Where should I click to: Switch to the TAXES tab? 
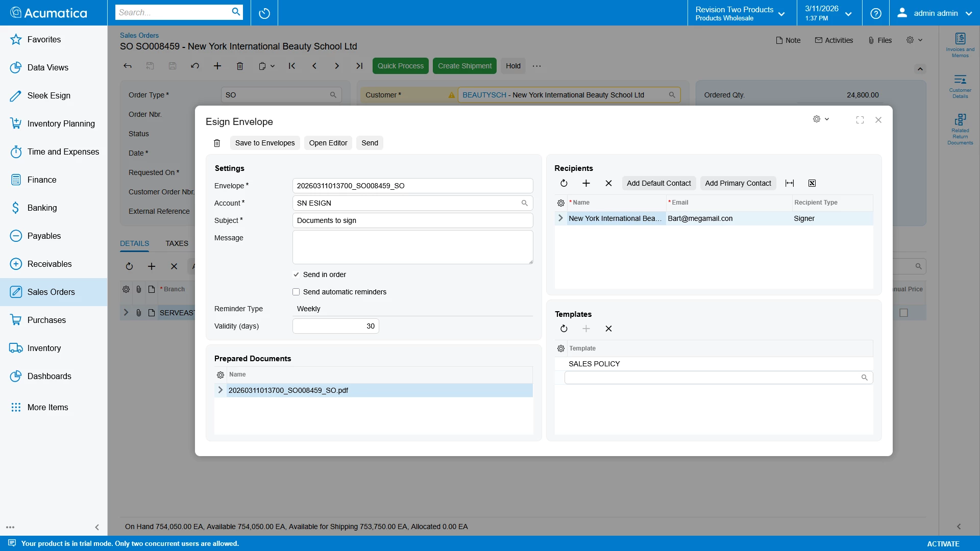(x=177, y=243)
